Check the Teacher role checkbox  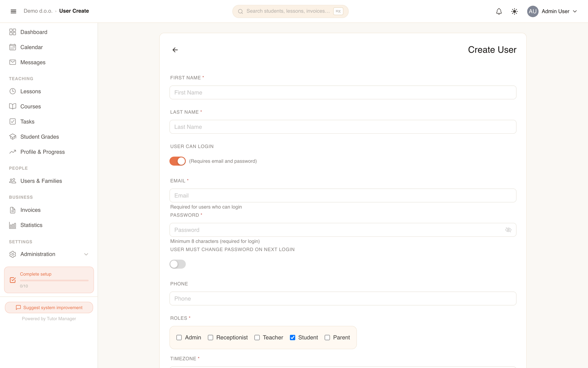(257, 337)
